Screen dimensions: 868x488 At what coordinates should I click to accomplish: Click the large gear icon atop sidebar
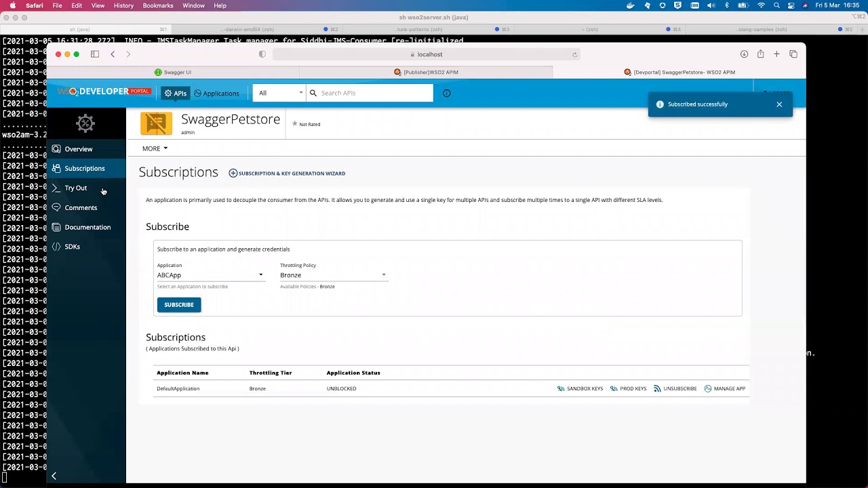85,123
